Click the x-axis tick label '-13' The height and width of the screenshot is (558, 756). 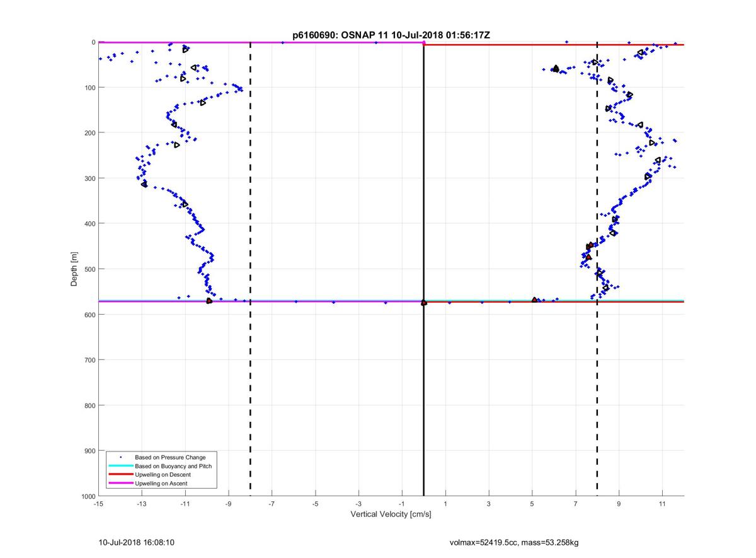tap(142, 504)
